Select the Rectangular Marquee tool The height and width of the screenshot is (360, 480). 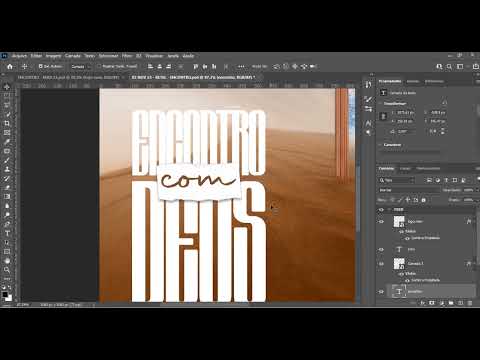(7, 96)
